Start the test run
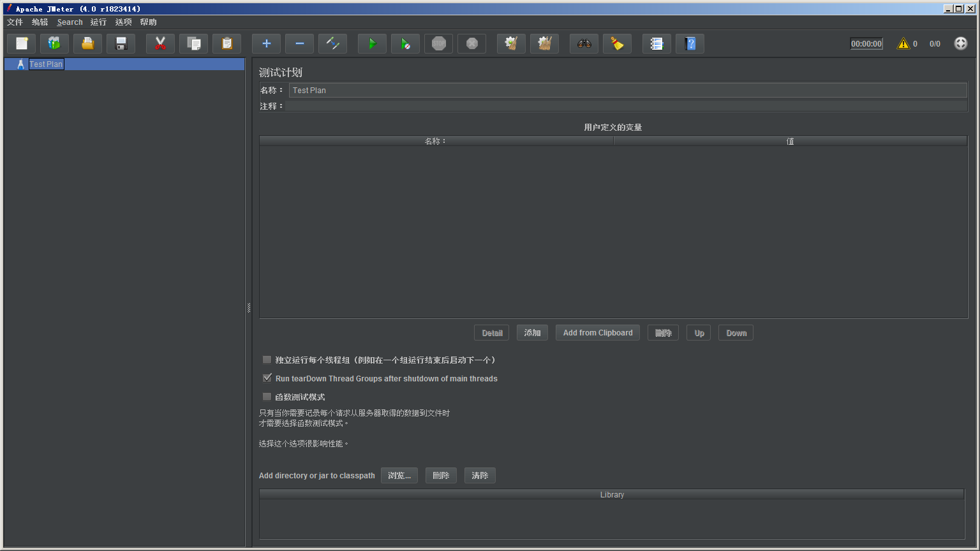 [x=372, y=43]
